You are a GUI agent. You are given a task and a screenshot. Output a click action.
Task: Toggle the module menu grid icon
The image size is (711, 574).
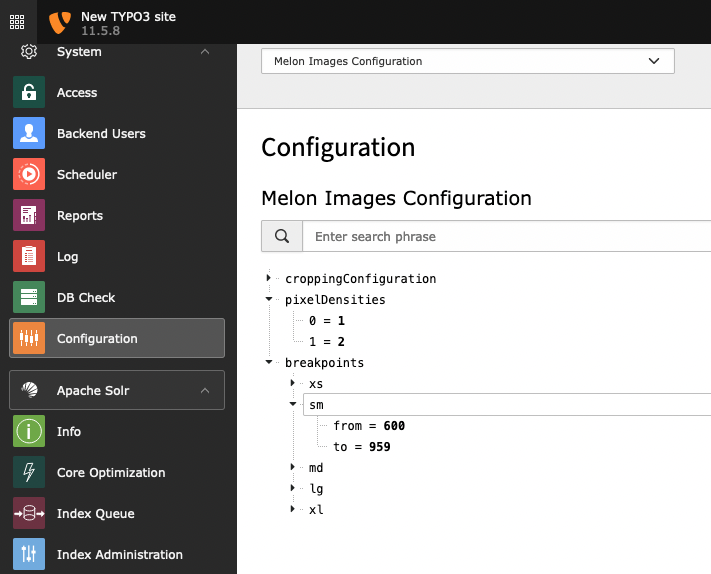click(x=17, y=22)
